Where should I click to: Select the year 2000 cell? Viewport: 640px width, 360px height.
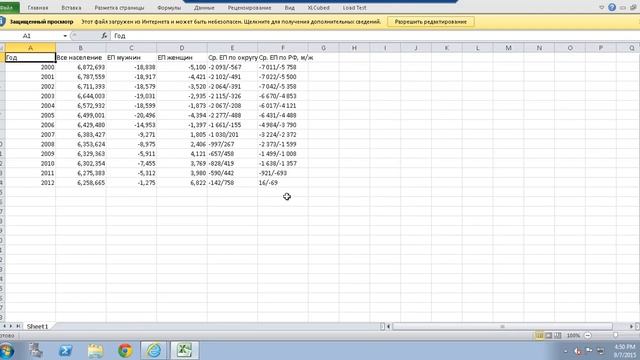point(30,67)
